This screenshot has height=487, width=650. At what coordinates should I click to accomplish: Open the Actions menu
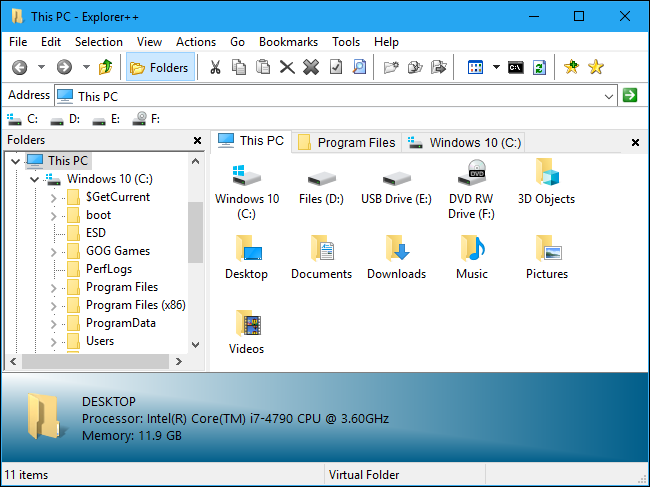click(x=196, y=42)
